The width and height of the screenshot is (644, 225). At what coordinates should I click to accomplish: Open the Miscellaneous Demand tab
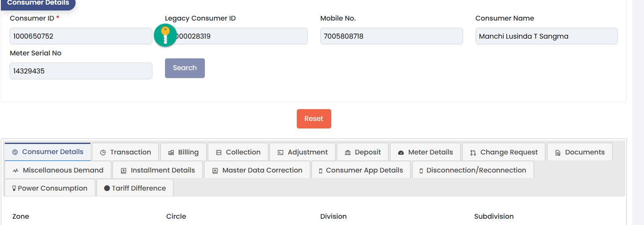(58, 170)
